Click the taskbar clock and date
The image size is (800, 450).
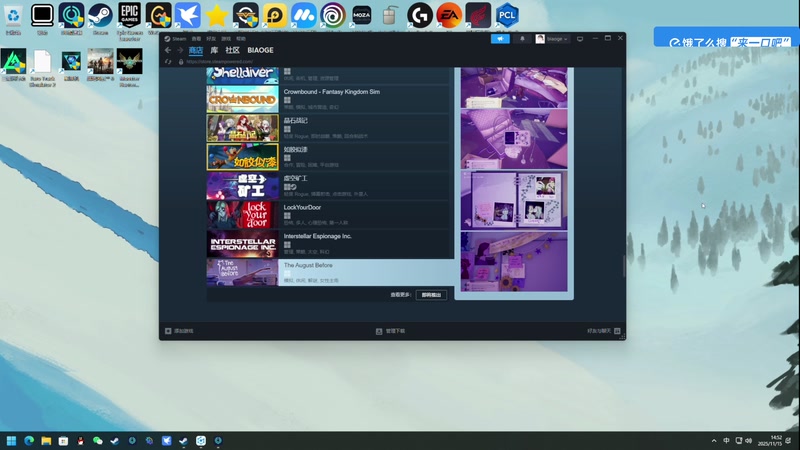(770, 441)
